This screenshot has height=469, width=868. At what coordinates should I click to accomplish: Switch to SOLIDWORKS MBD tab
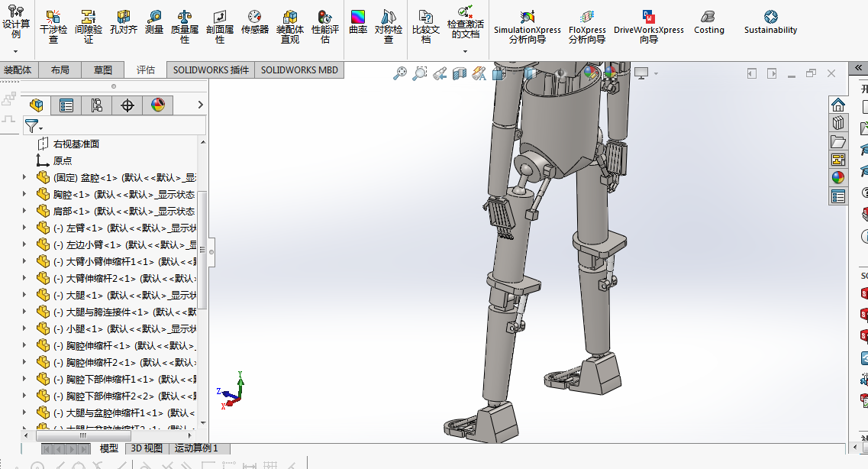tap(299, 70)
